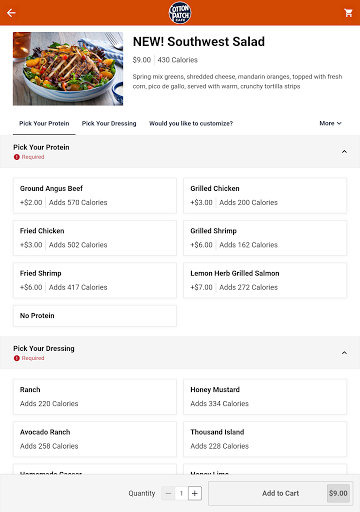Choose Ranch dressing
This screenshot has width=360, height=512.
pos(95,397)
